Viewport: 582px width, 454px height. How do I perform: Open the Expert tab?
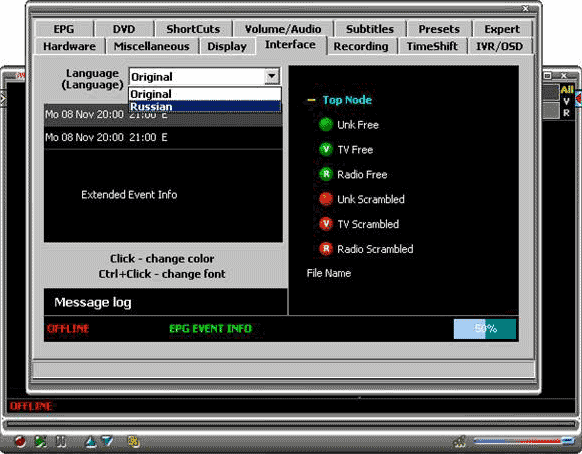tap(502, 29)
